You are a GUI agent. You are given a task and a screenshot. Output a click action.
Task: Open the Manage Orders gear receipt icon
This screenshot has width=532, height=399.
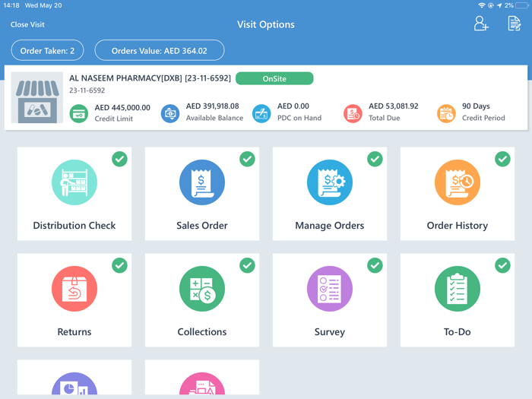click(329, 182)
